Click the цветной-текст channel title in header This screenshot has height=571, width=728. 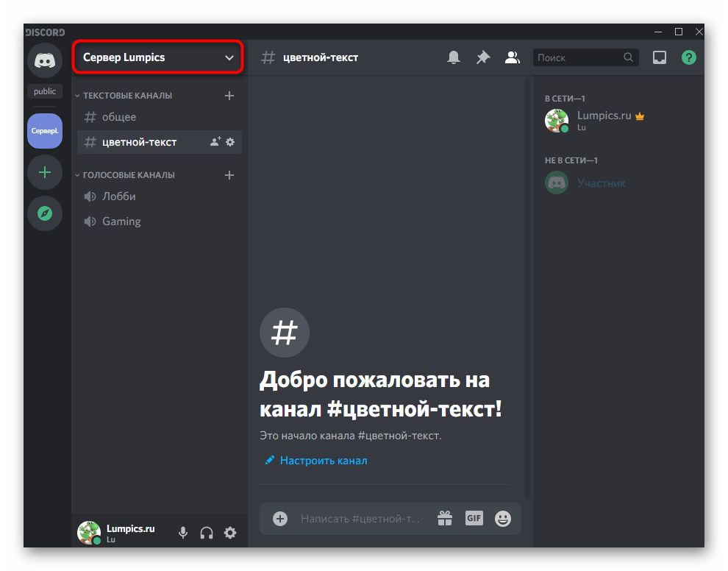click(x=321, y=57)
